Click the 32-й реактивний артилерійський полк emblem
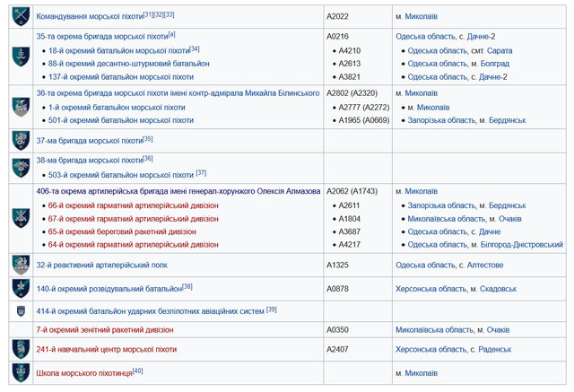 point(21,265)
